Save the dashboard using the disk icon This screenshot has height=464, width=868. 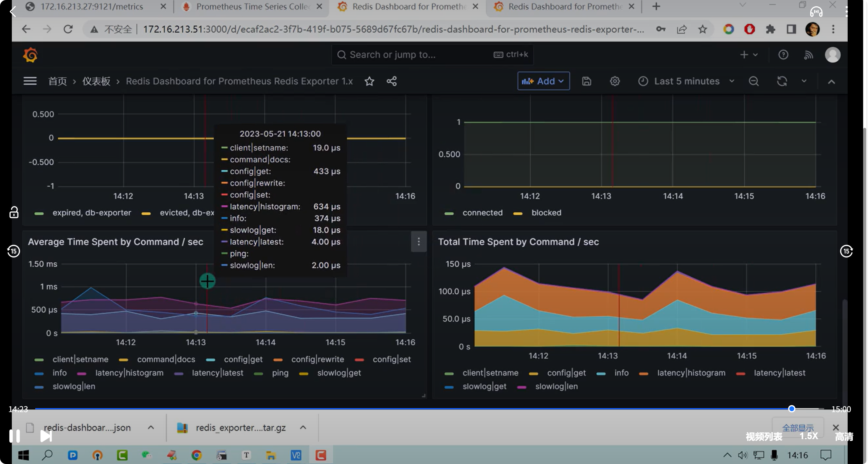coord(586,81)
